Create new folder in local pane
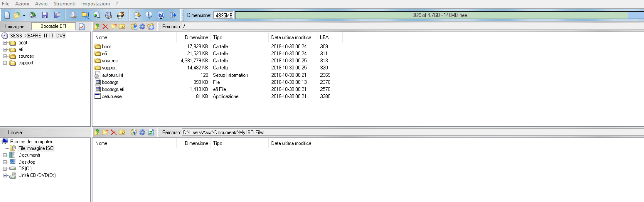 [105, 132]
